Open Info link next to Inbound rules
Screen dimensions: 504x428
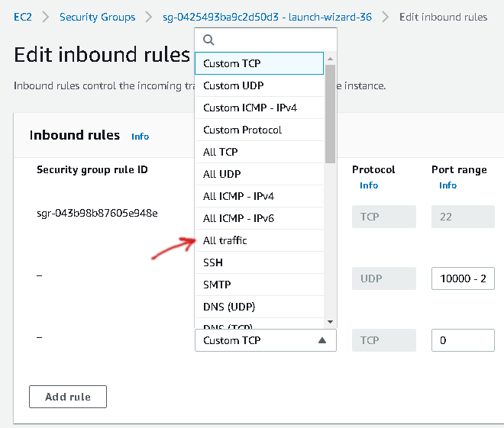[141, 137]
